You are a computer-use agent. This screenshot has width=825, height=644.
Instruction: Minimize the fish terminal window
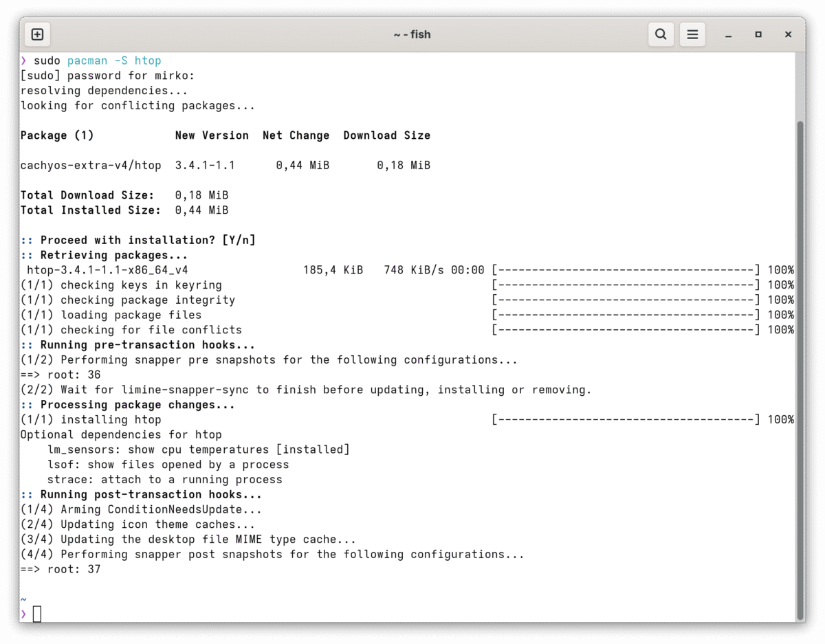click(x=727, y=34)
